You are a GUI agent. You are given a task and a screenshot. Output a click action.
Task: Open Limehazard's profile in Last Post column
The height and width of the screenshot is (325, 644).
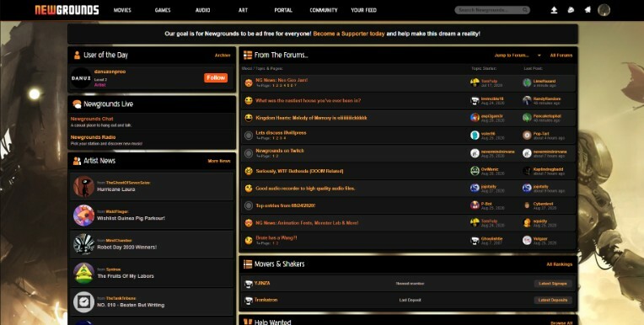[545, 81]
